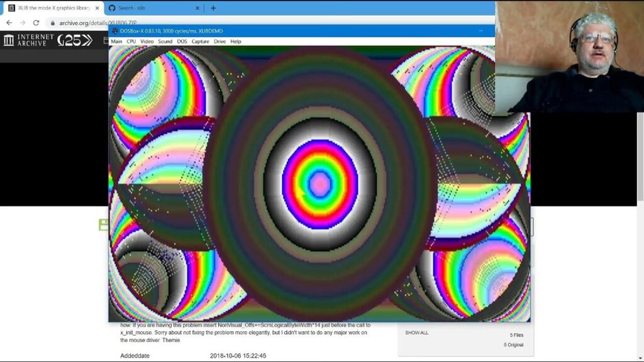
Task: Open the Help menu in DOSBox-X
Action: (236, 41)
